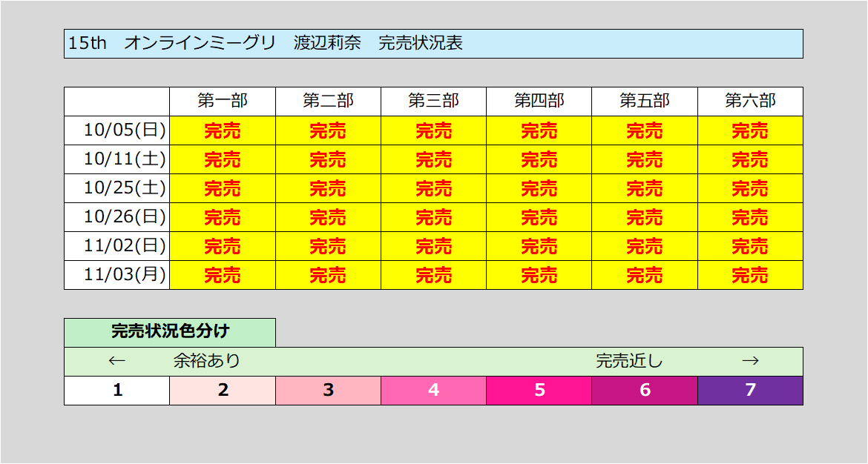Select 完売 cell for 10/05(日) 第四部

click(x=539, y=130)
